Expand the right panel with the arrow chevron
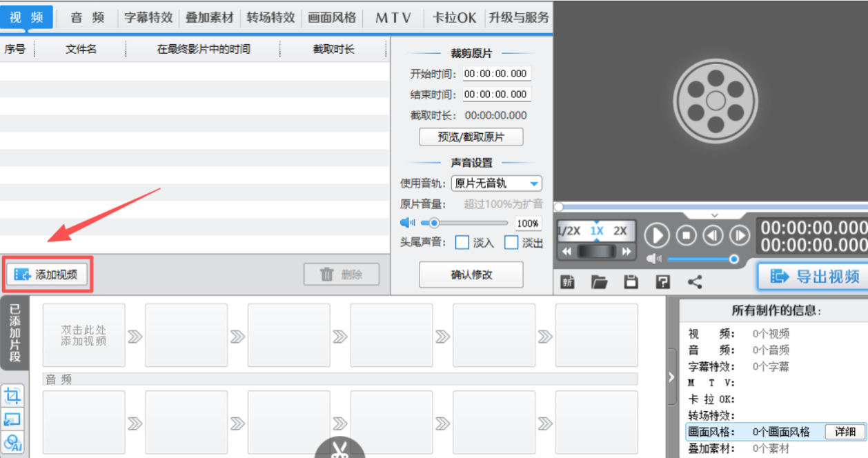 click(670, 377)
